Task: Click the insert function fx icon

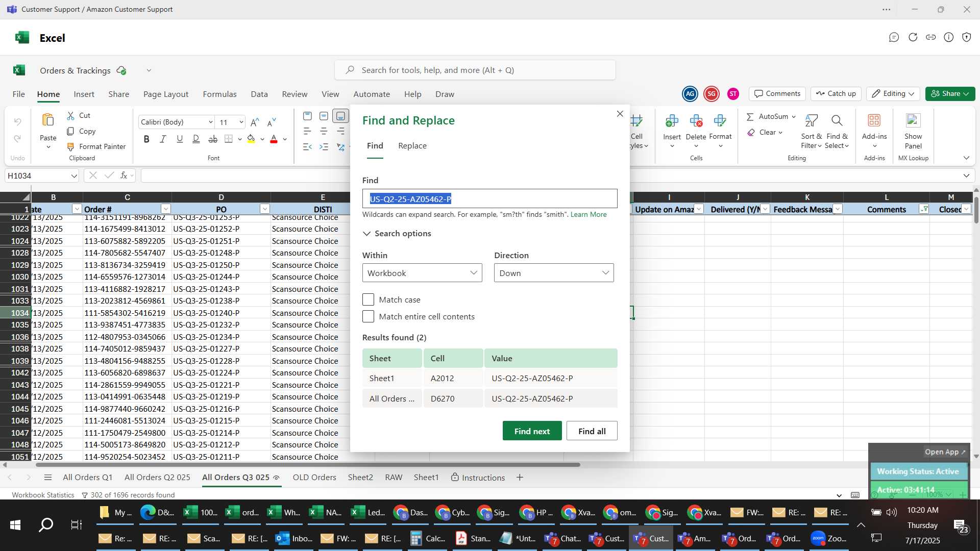Action: coord(124,176)
